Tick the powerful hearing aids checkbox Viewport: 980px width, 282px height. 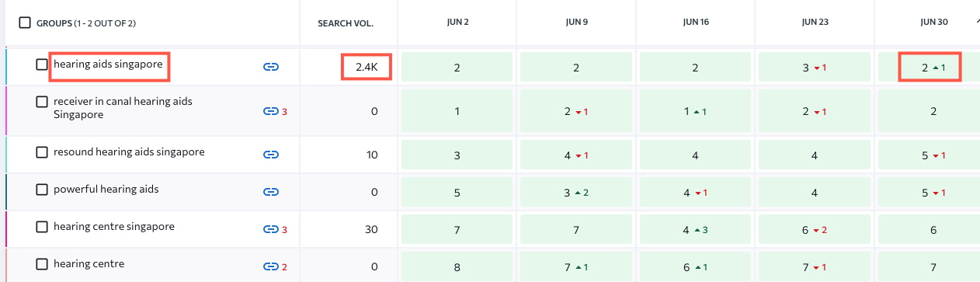point(42,190)
